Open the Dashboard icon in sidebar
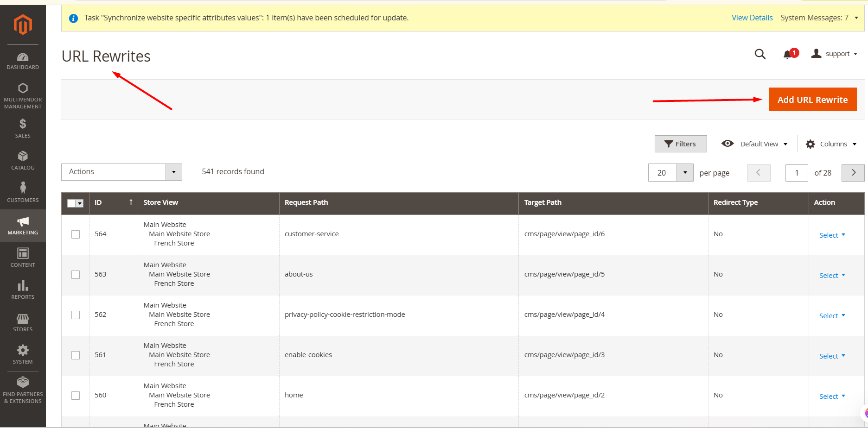 23,57
